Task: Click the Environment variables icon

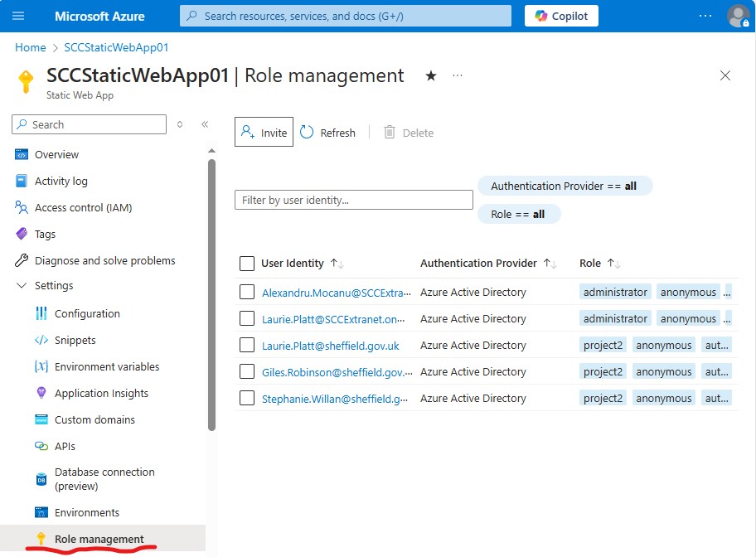Action: pyautogui.click(x=41, y=366)
